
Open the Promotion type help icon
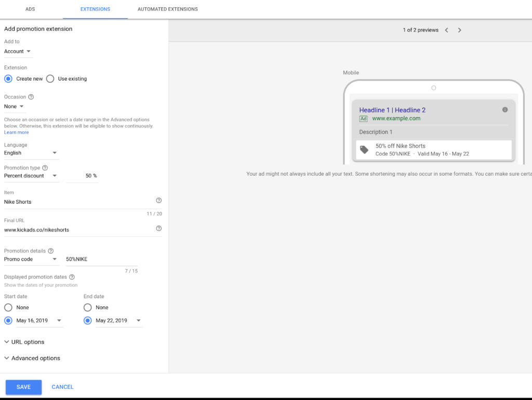tap(45, 167)
